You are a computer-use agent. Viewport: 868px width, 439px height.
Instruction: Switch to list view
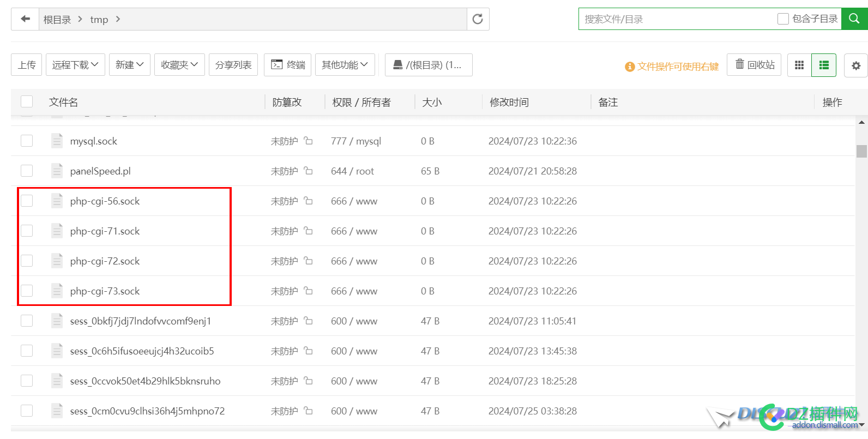pyautogui.click(x=824, y=65)
